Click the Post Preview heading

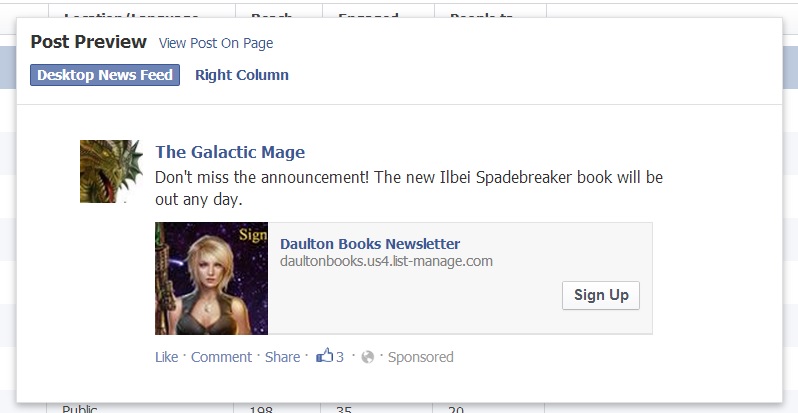pos(89,42)
